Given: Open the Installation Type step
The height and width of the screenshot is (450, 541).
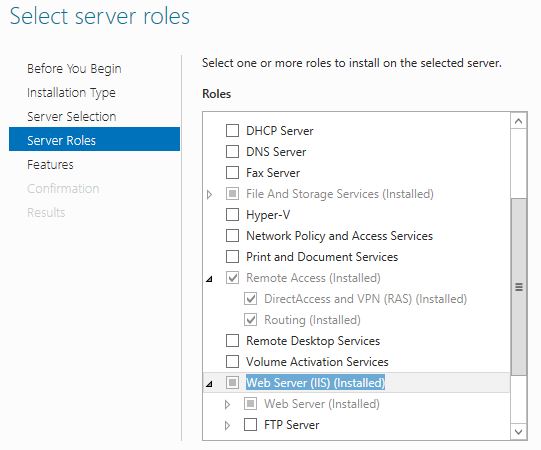Looking at the screenshot, I should click(x=71, y=92).
